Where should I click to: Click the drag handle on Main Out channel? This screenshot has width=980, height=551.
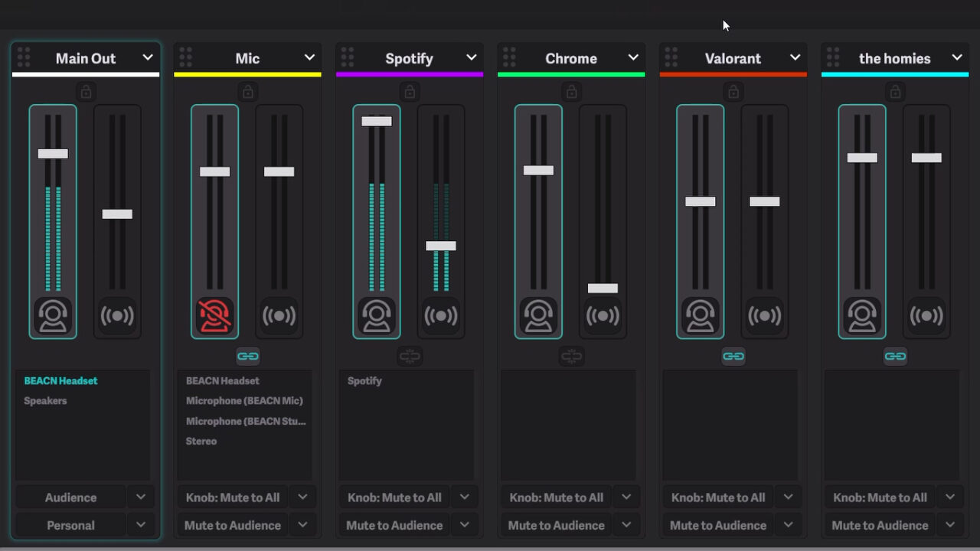pos(24,57)
